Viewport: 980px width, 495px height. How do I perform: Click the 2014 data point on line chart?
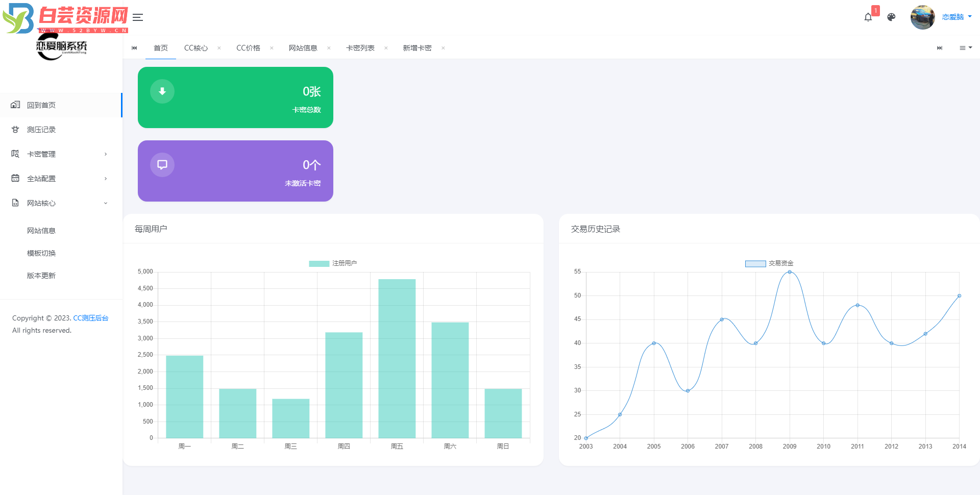point(959,296)
